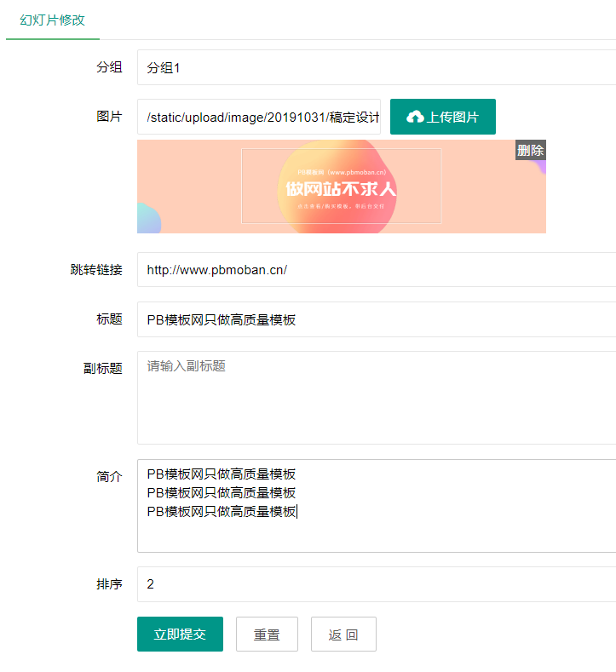Click the 返回 back button
This screenshot has height=672, width=616.
point(343,635)
